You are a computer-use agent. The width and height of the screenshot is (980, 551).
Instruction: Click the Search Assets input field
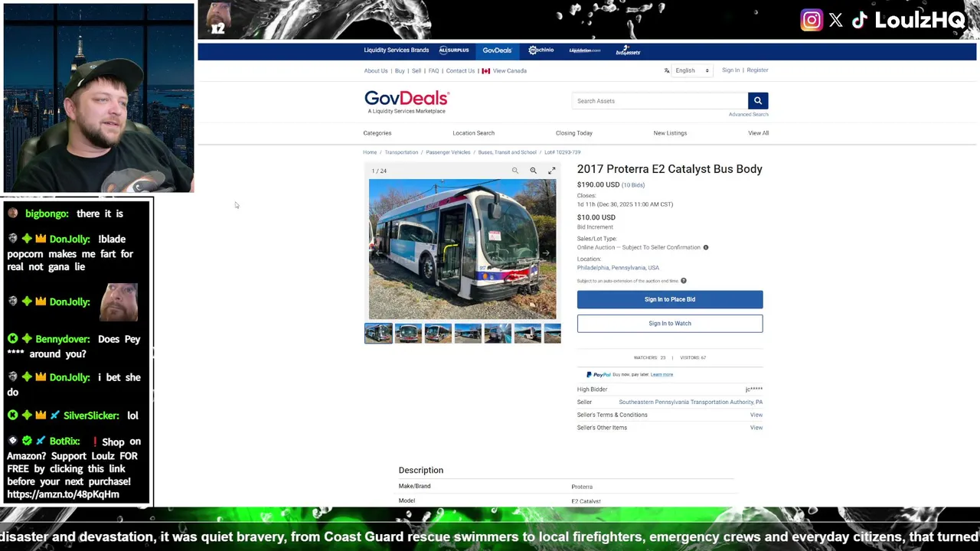click(x=660, y=100)
